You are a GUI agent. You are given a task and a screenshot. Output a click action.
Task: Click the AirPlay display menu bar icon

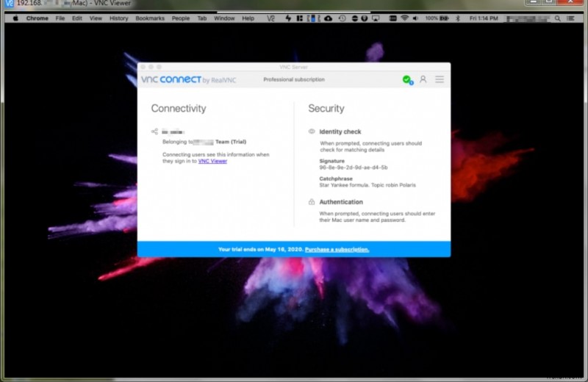click(x=376, y=18)
